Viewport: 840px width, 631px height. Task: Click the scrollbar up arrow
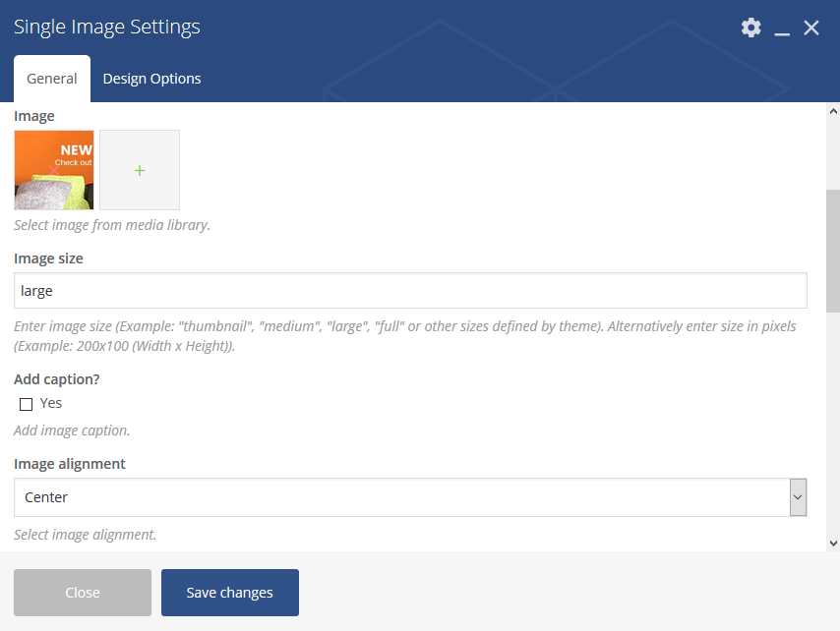(833, 111)
